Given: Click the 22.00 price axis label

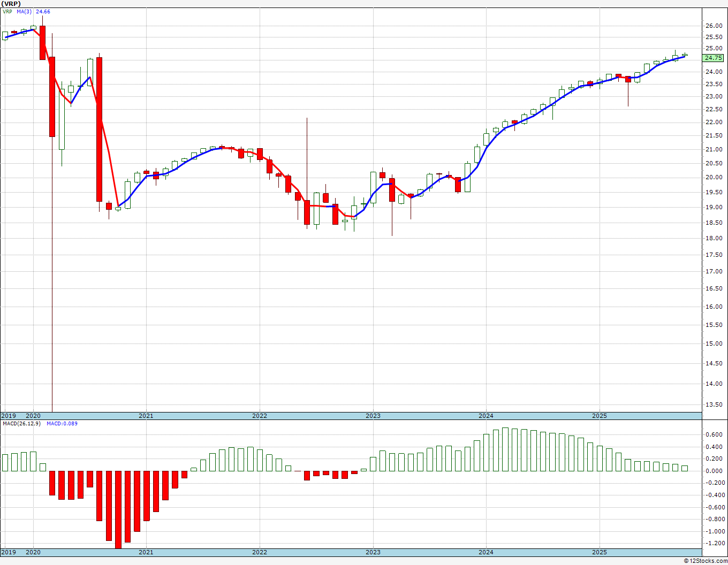Looking at the screenshot, I should pos(713,122).
